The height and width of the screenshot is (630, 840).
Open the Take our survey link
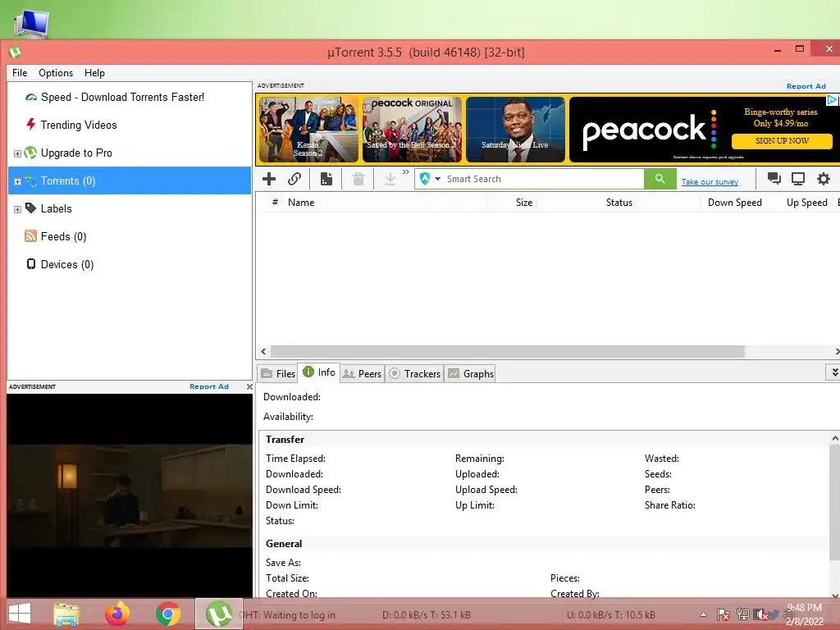point(710,182)
